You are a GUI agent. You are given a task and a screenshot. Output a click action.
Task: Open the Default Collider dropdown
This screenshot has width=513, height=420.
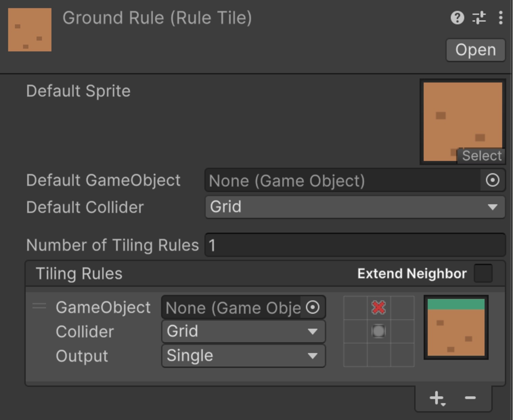point(355,207)
